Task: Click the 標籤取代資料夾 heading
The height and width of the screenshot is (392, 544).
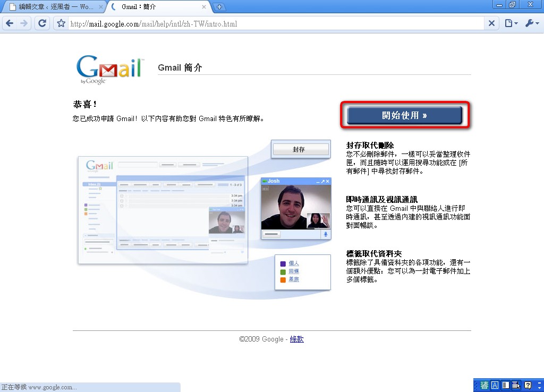Action: [374, 253]
